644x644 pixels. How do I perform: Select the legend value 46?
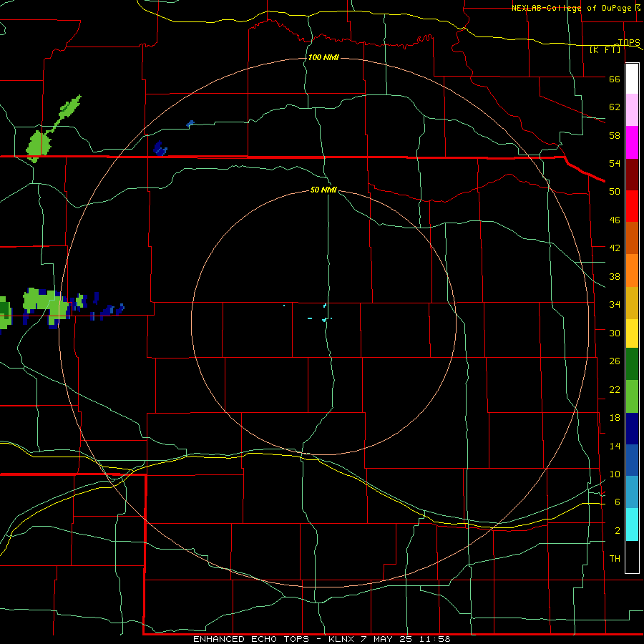tap(615, 220)
